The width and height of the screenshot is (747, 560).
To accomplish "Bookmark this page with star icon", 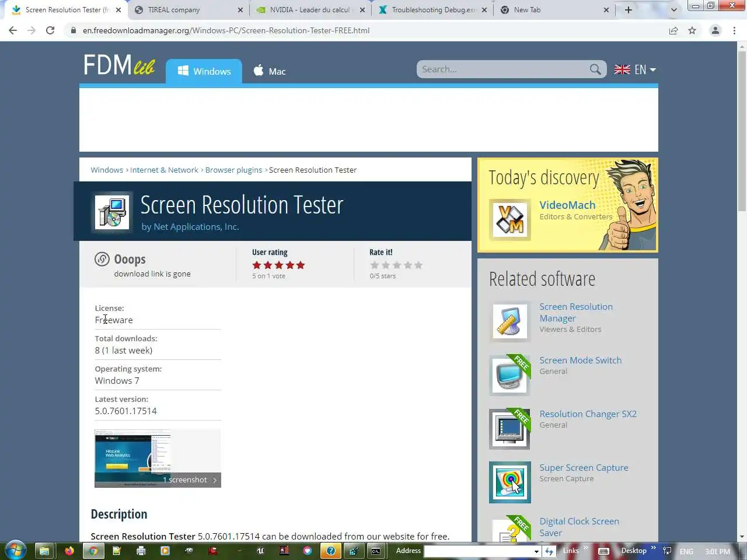I will [x=692, y=30].
